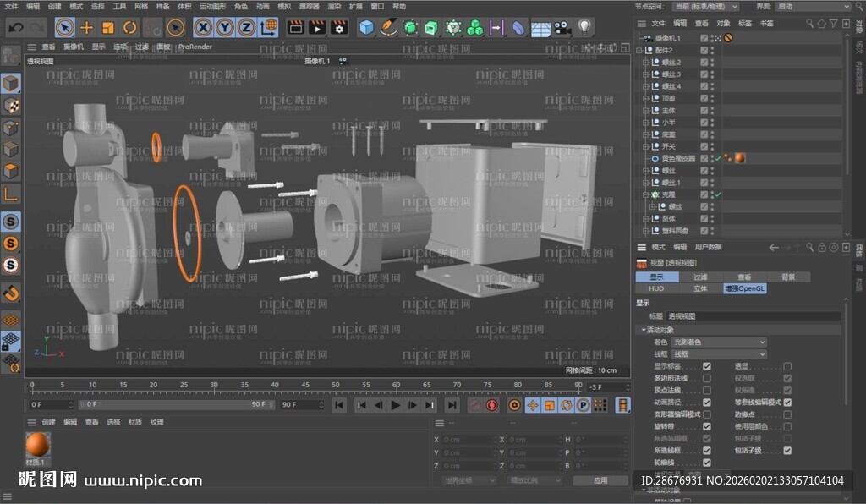The width and height of the screenshot is (866, 504).
Task: Uncheck the 显示标签 checkbox
Action: tap(707, 366)
